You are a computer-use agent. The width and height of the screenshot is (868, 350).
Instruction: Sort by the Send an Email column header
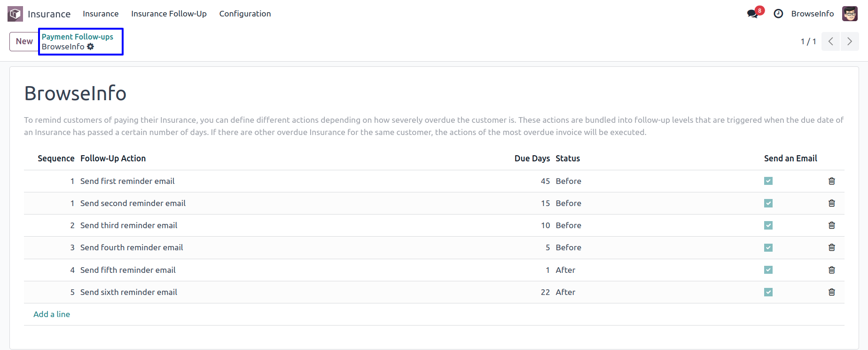click(x=790, y=159)
